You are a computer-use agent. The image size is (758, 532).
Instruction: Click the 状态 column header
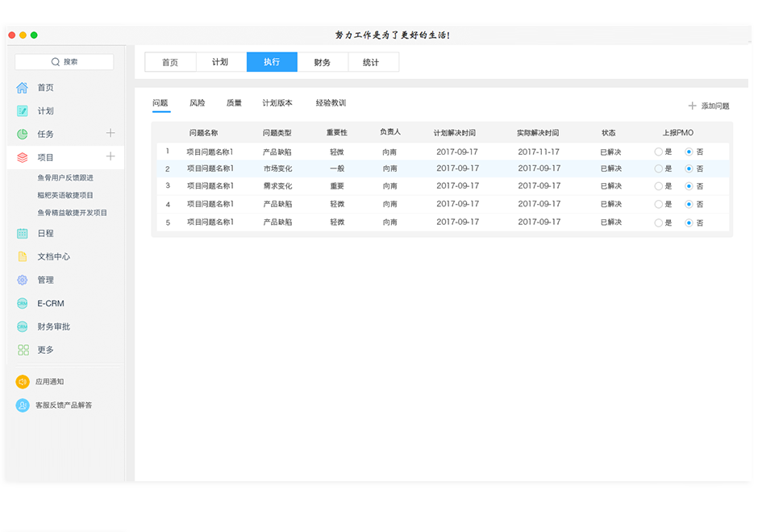(609, 133)
